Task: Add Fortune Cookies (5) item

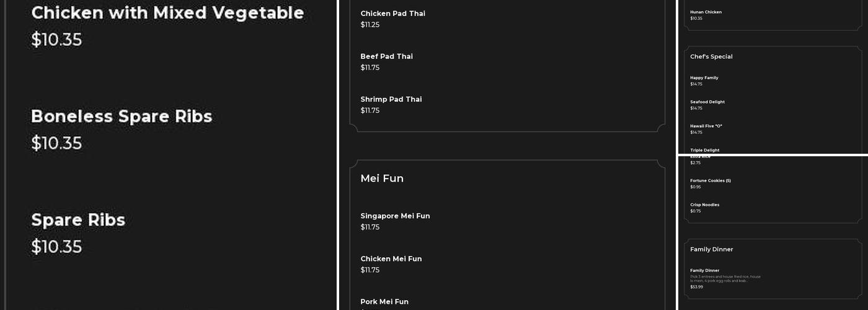Action: pyautogui.click(x=710, y=181)
